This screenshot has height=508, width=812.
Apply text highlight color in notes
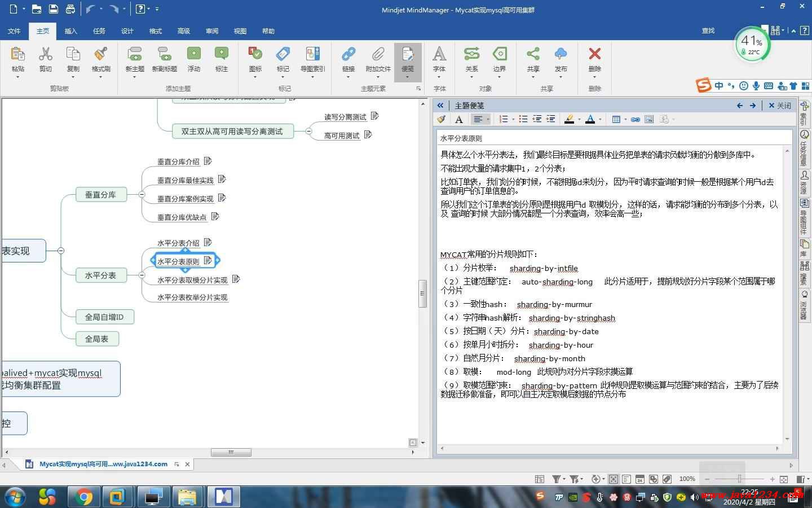(569, 119)
